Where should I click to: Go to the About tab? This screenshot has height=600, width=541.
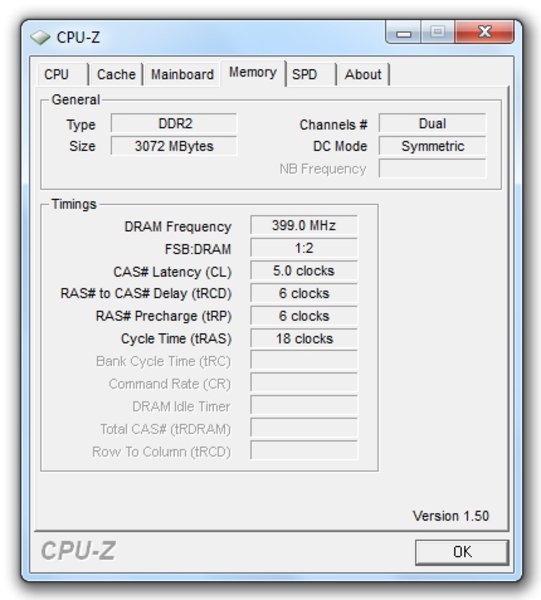(363, 74)
